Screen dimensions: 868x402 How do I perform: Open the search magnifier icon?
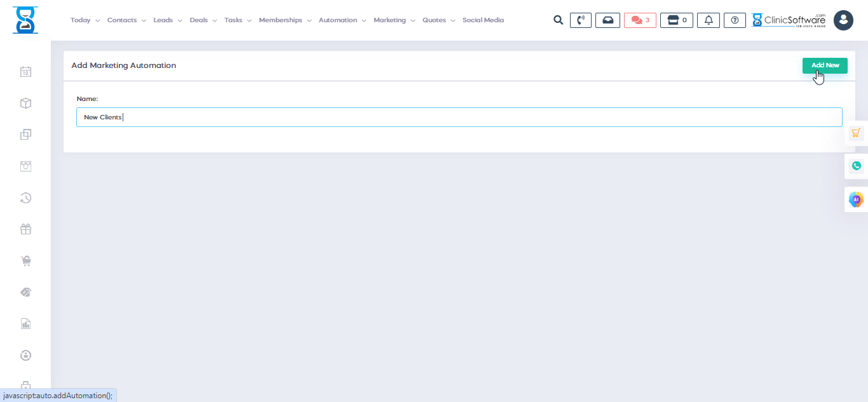[x=558, y=20]
